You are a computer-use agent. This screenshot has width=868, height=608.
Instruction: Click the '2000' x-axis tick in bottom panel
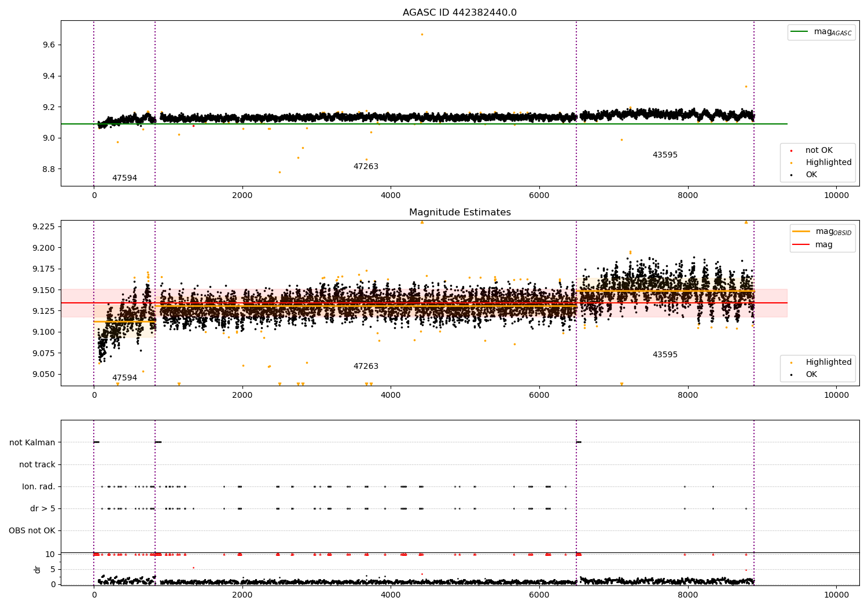click(242, 595)
